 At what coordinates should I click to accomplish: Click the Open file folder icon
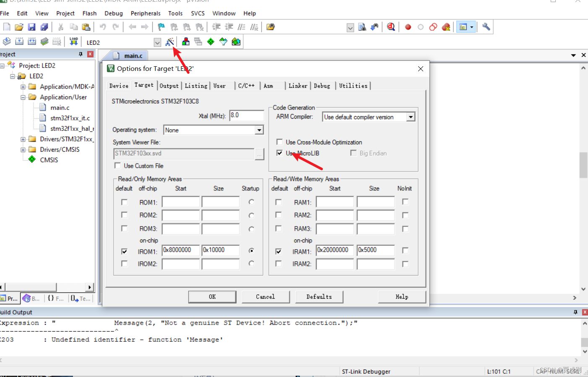19,27
